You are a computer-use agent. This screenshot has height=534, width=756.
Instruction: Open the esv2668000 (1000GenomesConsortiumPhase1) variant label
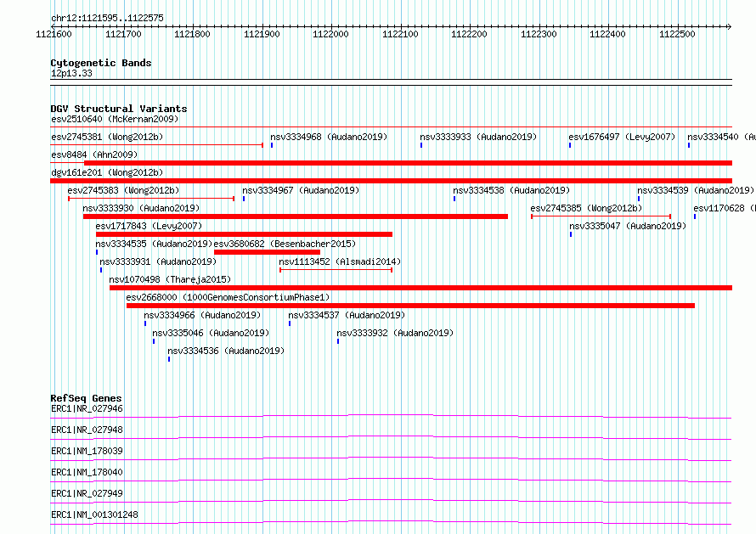coord(228,297)
